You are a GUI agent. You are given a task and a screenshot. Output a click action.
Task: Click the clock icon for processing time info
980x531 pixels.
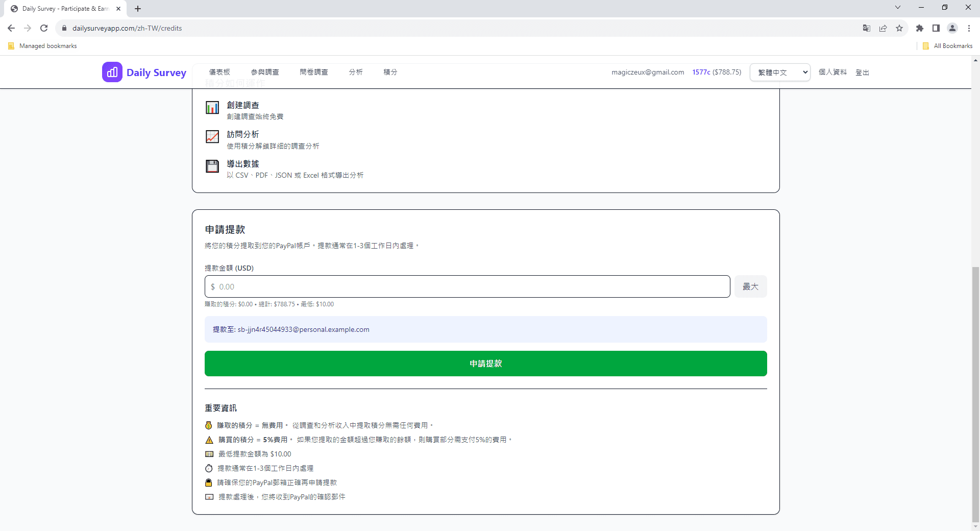point(209,468)
